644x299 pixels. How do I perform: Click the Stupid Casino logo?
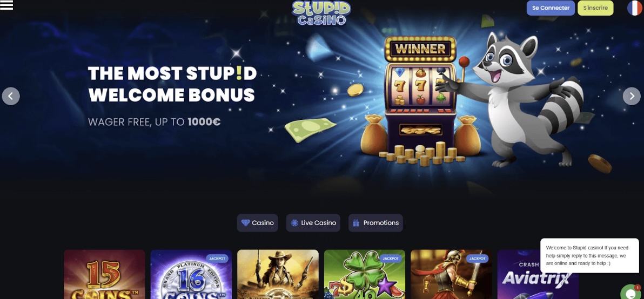(321, 13)
